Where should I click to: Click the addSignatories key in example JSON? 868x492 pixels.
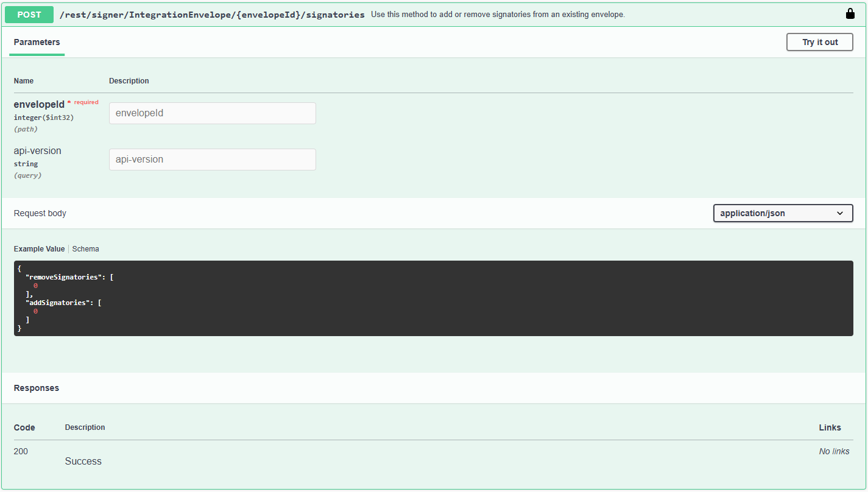pyautogui.click(x=58, y=303)
